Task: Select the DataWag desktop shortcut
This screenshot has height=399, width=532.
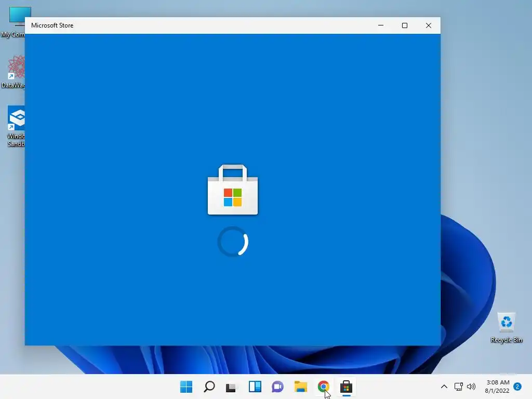Action: [x=14, y=72]
